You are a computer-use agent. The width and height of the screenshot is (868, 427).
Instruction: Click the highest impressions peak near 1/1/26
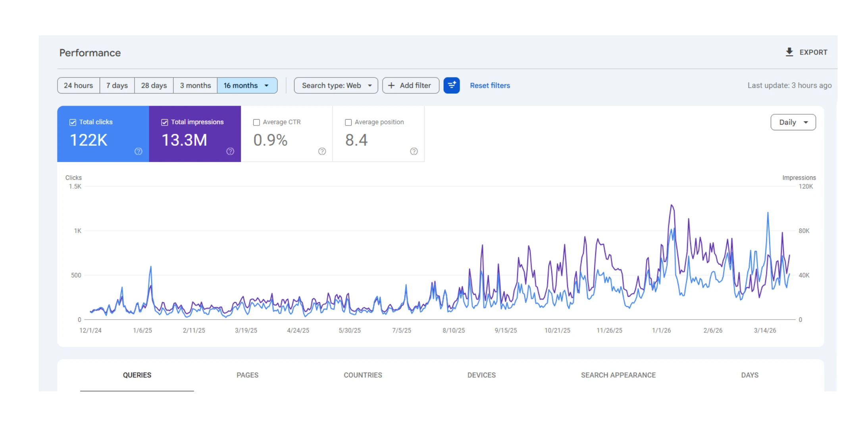click(x=672, y=205)
